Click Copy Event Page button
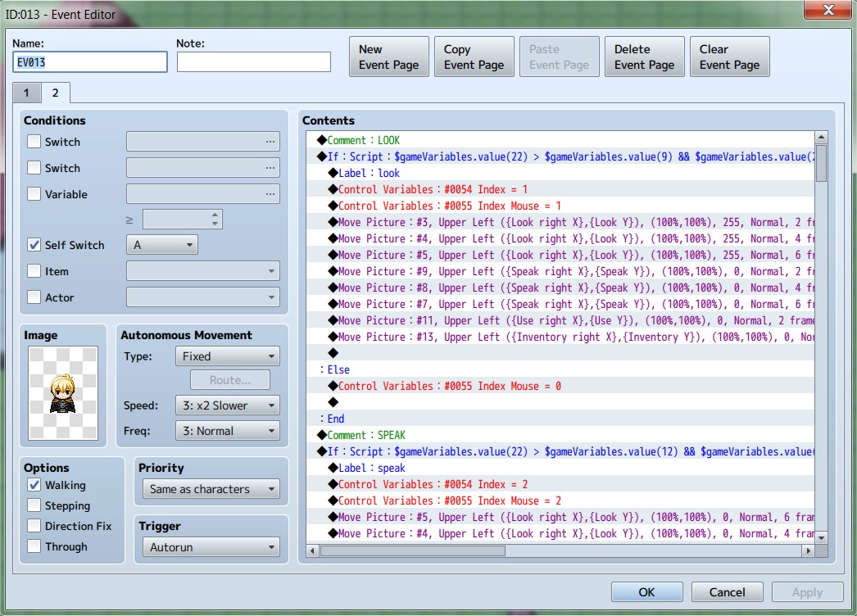Screen dimensions: 857x616 tap(474, 57)
